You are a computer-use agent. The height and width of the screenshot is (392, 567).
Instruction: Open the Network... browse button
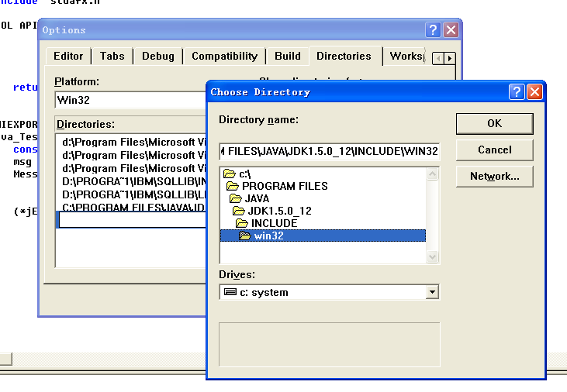pos(494,177)
